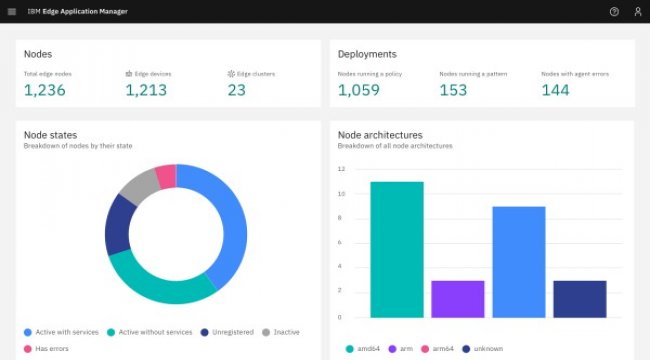Screen dimensions: 650x360
Task: Click the Nodes card heading
Action: [38, 54]
